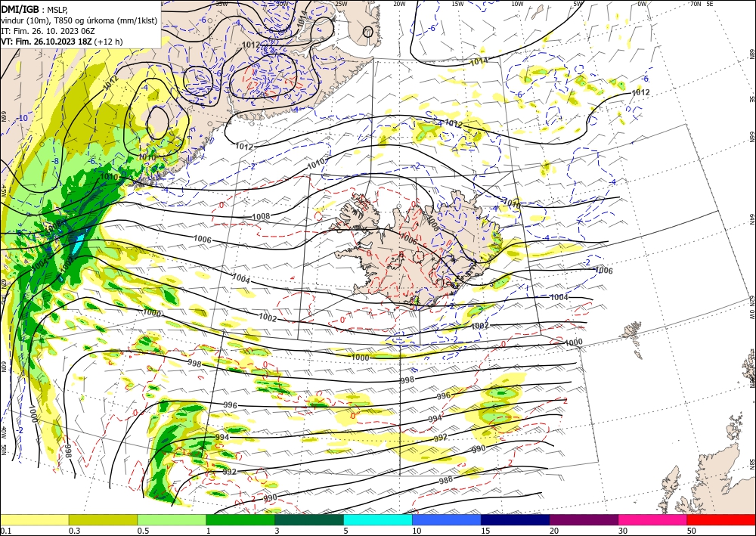Click the "15W" longitude label at top

pyautogui.click(x=457, y=4)
